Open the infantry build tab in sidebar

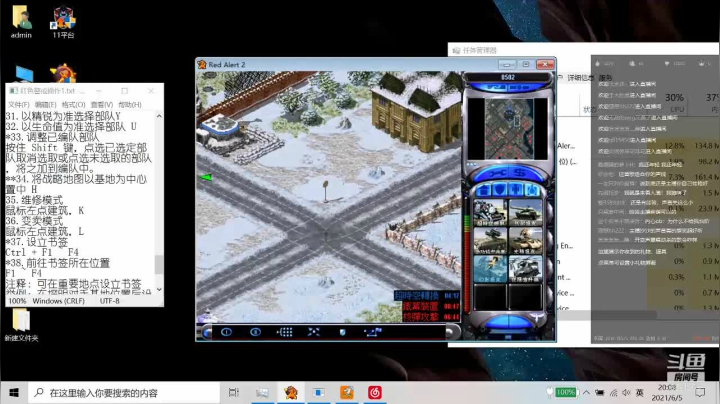coord(516,190)
